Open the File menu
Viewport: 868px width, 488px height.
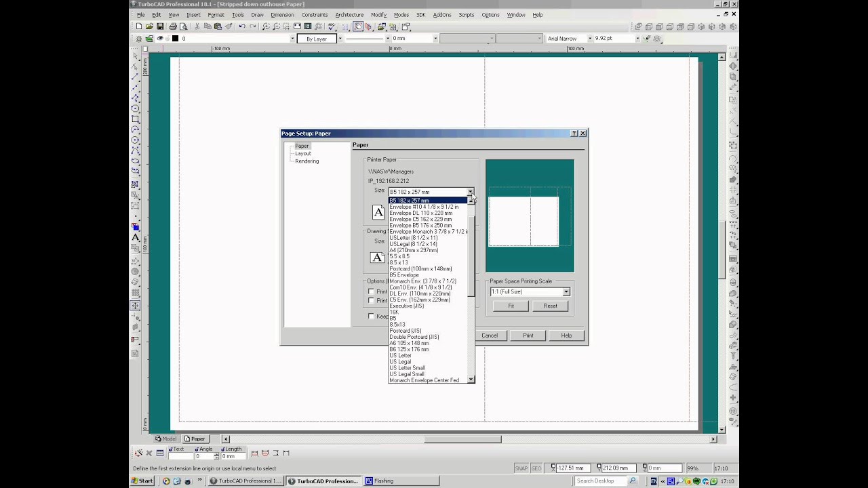[140, 14]
